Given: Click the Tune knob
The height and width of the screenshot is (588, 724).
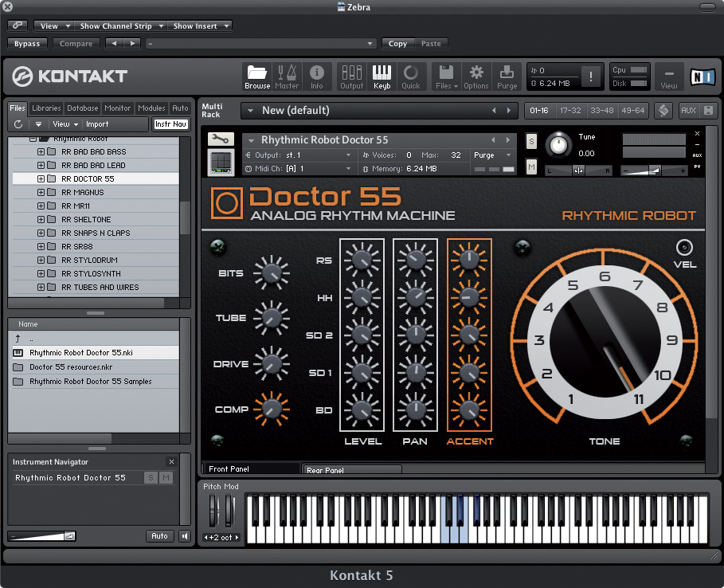Looking at the screenshot, I should pos(558,146).
